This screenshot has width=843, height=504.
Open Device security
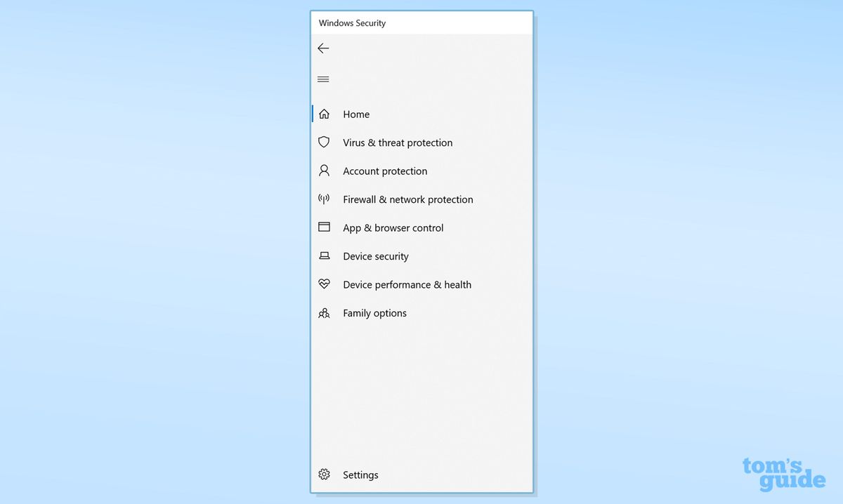pyautogui.click(x=376, y=256)
